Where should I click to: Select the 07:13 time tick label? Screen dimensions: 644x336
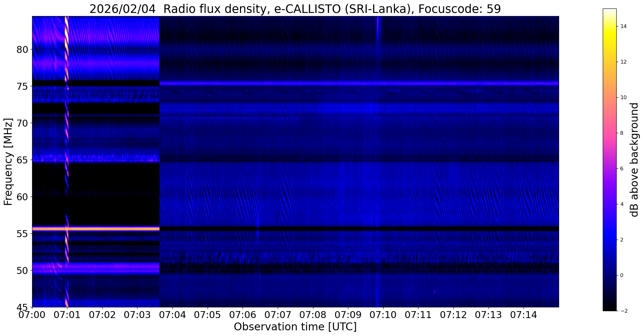(x=489, y=315)
